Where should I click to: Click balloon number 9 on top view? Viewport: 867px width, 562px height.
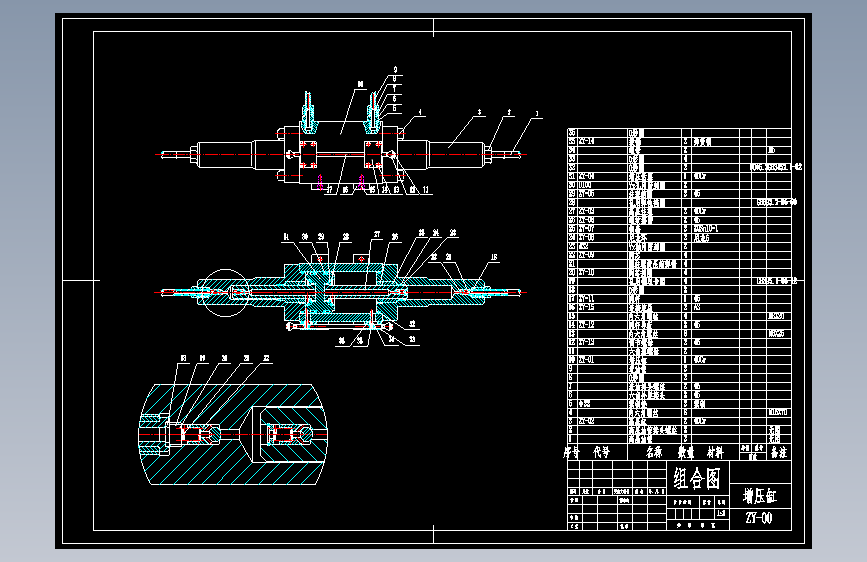pyautogui.click(x=395, y=70)
